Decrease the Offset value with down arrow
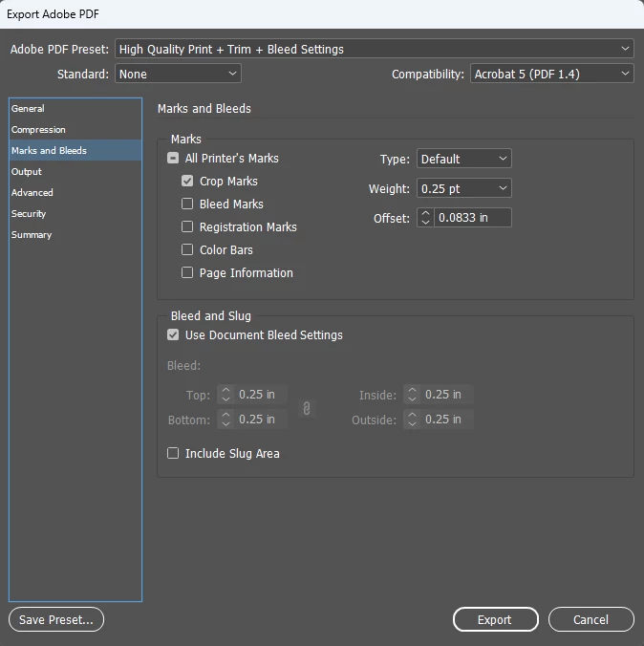Viewport: 644px width, 646px height. pos(425,223)
